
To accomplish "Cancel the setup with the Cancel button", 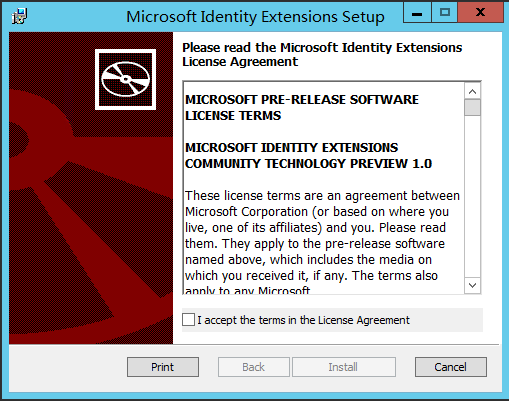I will click(x=451, y=367).
